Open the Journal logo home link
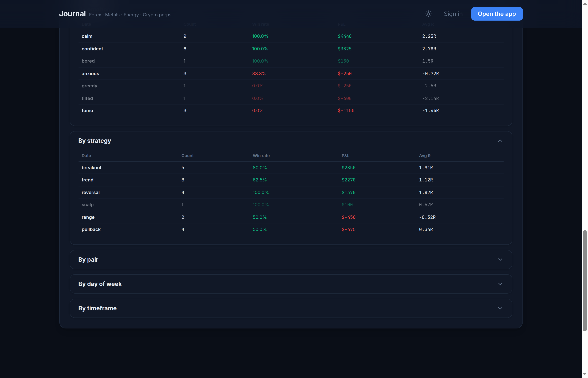The width and height of the screenshot is (588, 378). tap(72, 14)
